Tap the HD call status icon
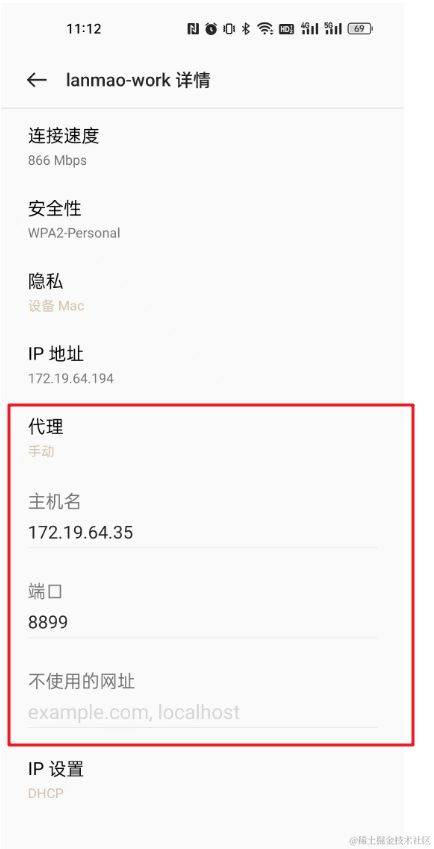The image size is (434, 849). pos(286,29)
